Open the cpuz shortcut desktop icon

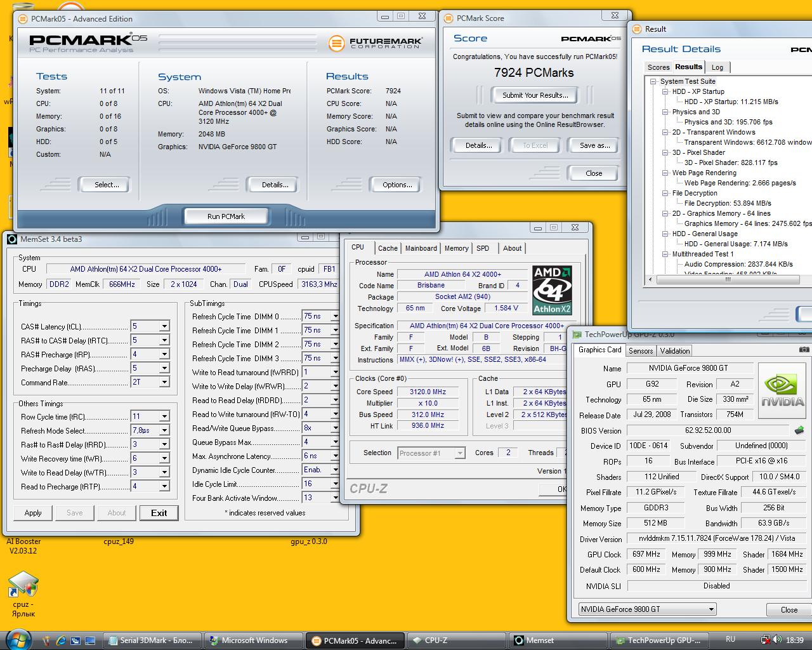[x=23, y=595]
